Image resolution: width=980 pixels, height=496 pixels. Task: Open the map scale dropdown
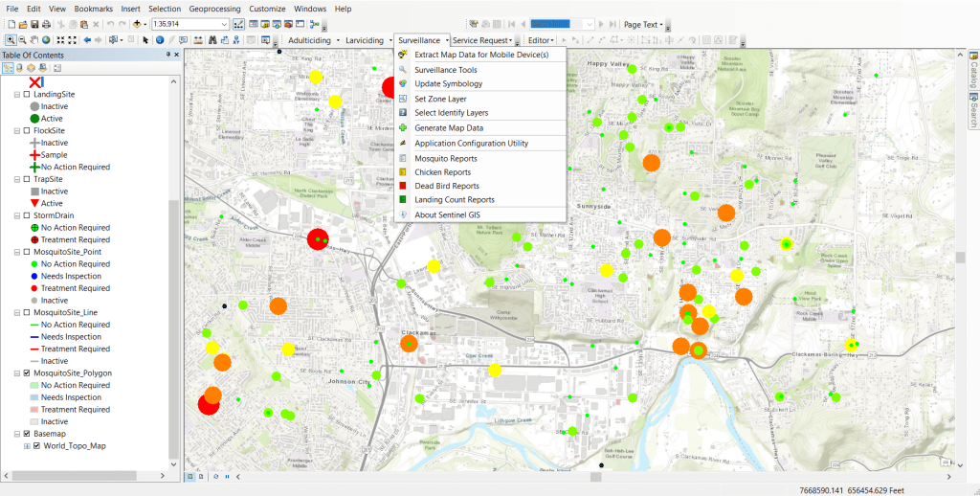(x=224, y=24)
